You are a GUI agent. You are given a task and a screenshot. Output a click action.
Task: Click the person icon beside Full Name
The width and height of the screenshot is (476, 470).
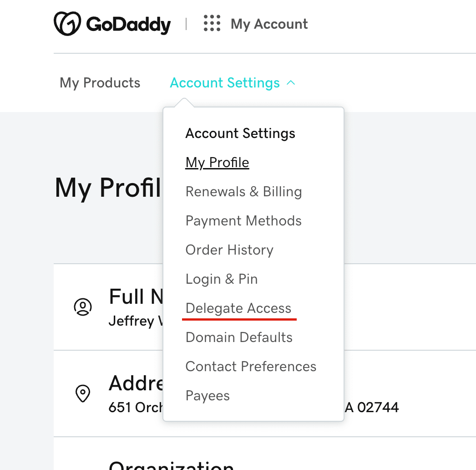coord(83,307)
